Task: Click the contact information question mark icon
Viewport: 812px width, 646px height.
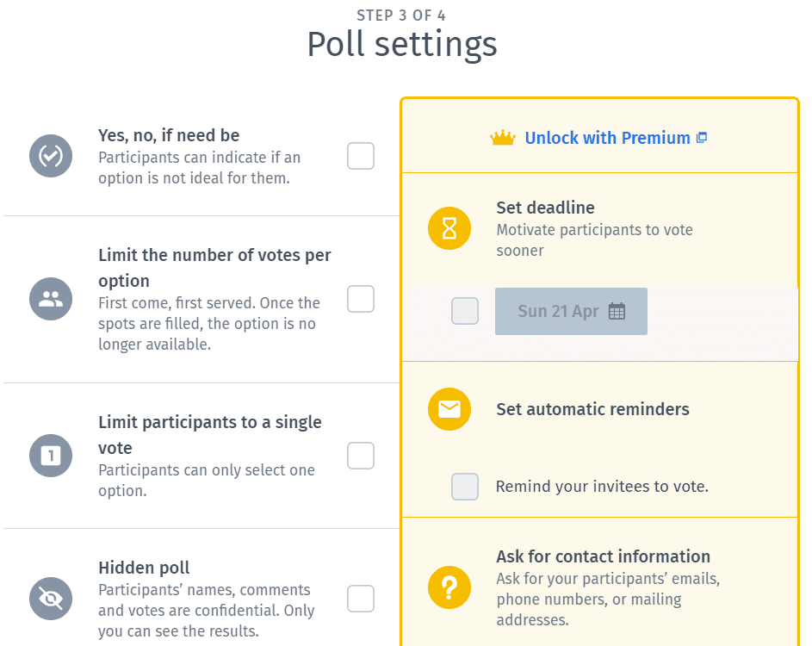Action: 449,587
